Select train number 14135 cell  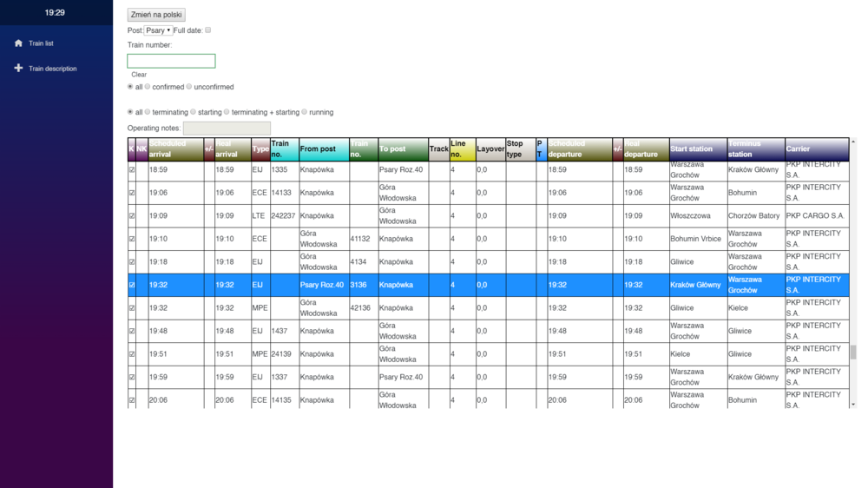pos(285,400)
